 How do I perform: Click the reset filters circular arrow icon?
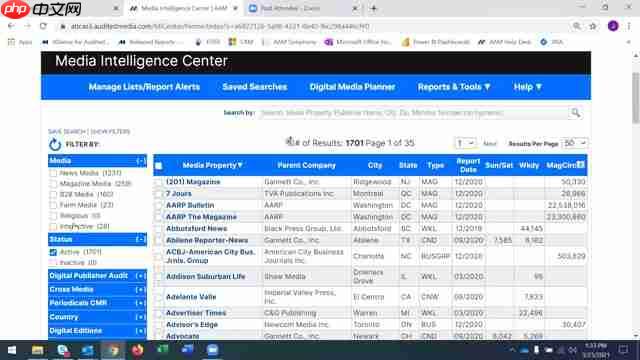55,144
